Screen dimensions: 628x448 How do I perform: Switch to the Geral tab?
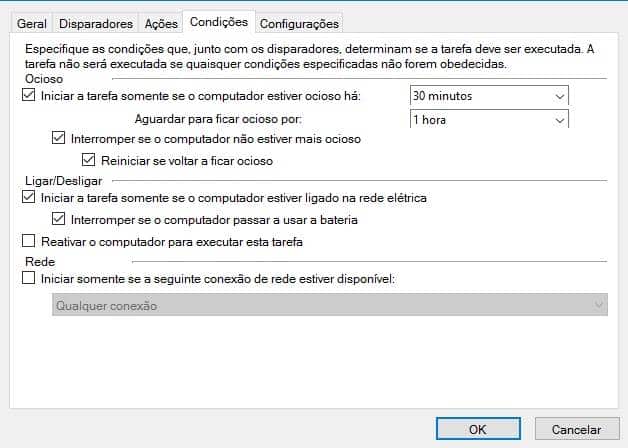click(x=32, y=22)
